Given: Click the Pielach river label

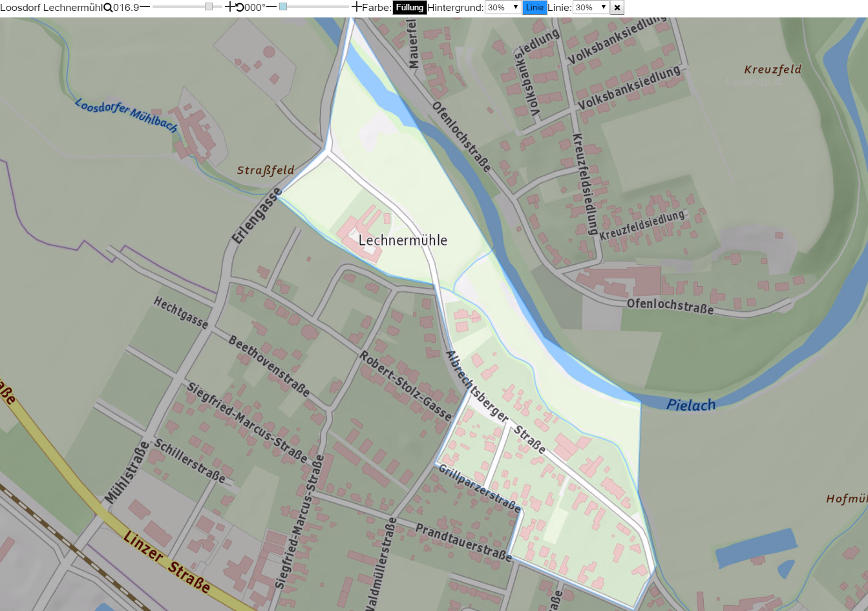Looking at the screenshot, I should [x=691, y=405].
